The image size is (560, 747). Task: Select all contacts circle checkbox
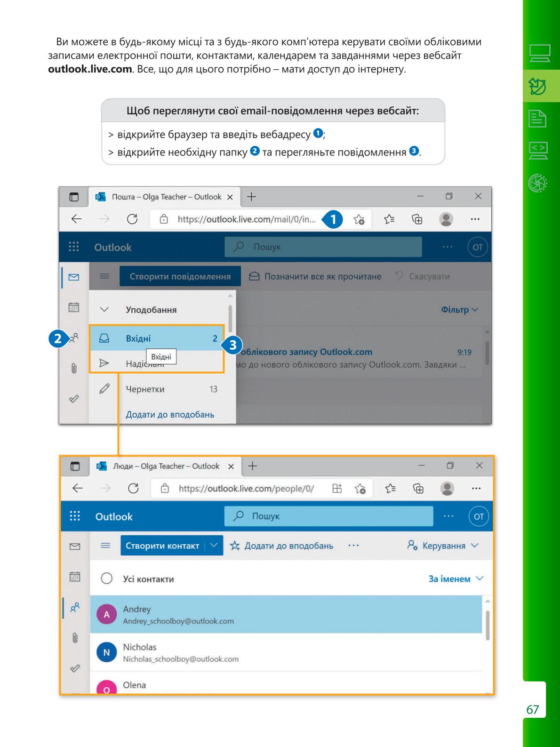click(x=107, y=578)
